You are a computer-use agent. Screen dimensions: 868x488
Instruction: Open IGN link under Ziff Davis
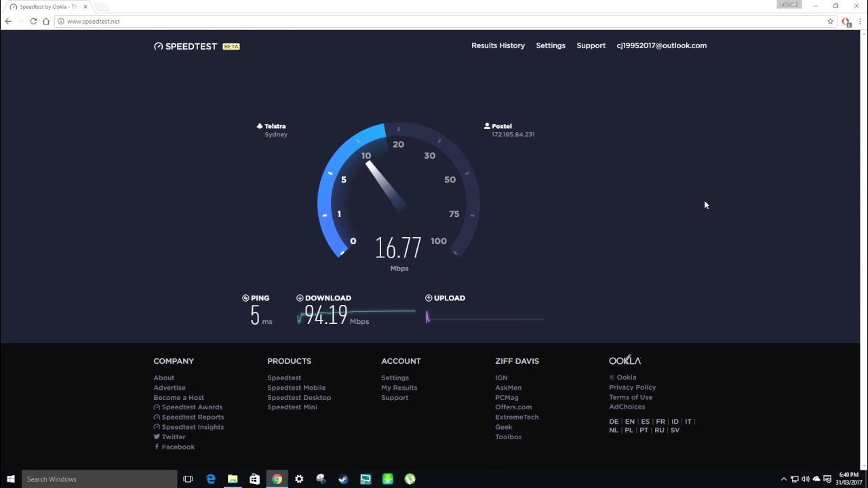[x=501, y=378]
